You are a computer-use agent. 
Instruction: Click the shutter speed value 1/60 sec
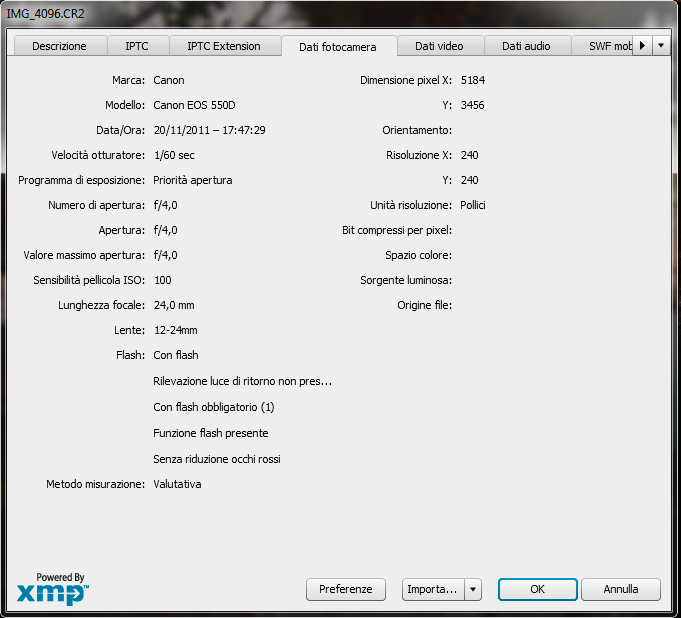[x=174, y=155]
